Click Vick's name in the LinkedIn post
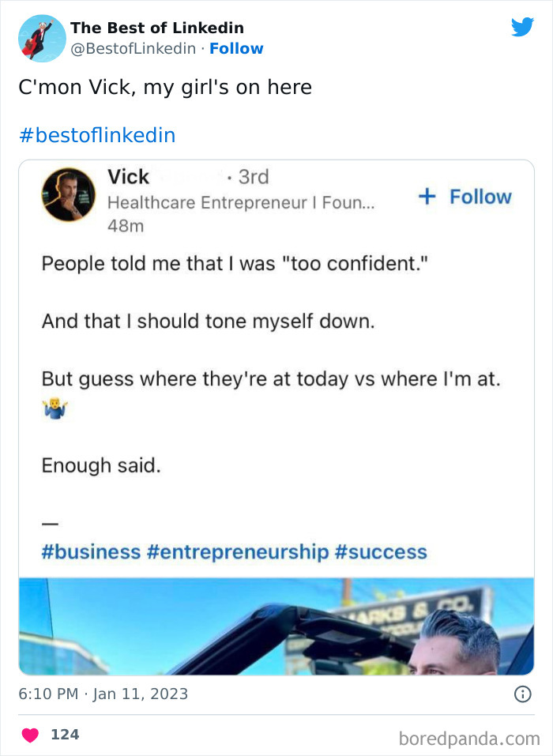553x756 pixels. 128,176
